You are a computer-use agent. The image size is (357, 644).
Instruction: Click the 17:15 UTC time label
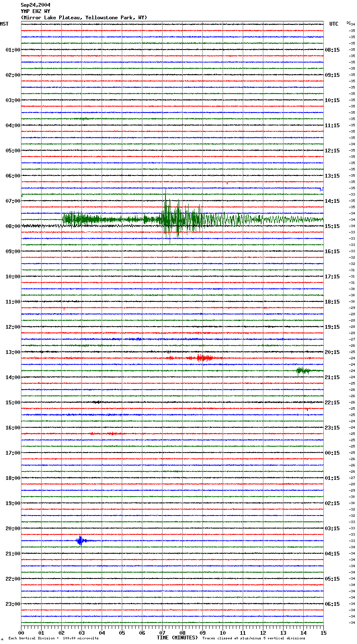pos(332,277)
